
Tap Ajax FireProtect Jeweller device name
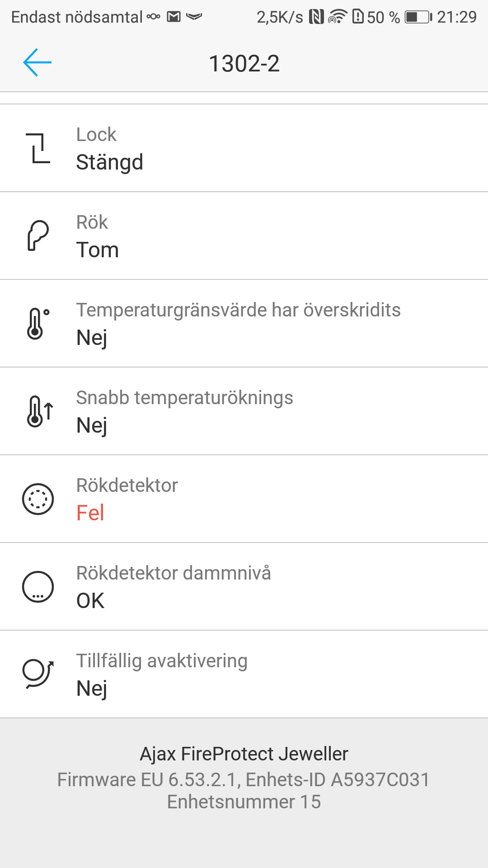click(x=244, y=754)
